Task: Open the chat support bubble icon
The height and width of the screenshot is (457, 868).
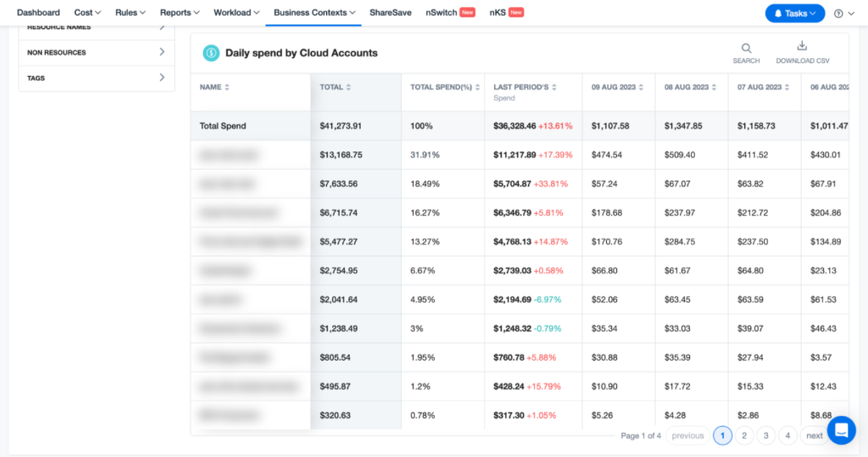Action: click(841, 430)
